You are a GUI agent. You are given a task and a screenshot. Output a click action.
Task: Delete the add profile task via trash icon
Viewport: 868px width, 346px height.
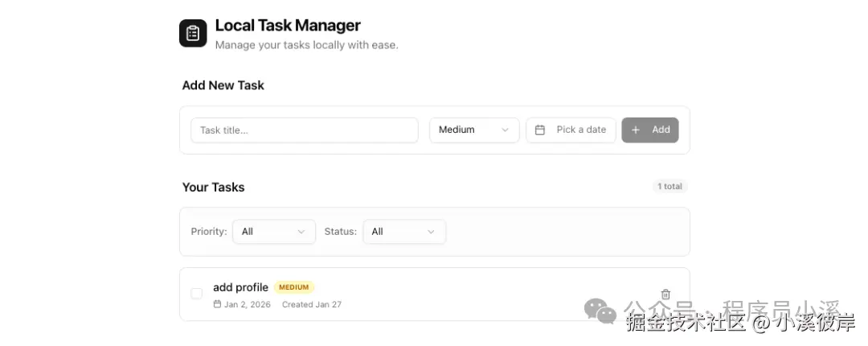pos(665,295)
